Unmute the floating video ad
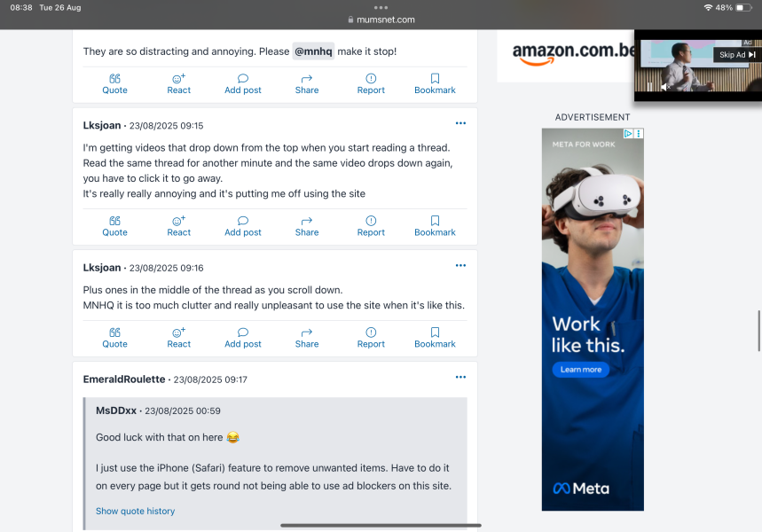The height and width of the screenshot is (532, 762). click(x=664, y=87)
